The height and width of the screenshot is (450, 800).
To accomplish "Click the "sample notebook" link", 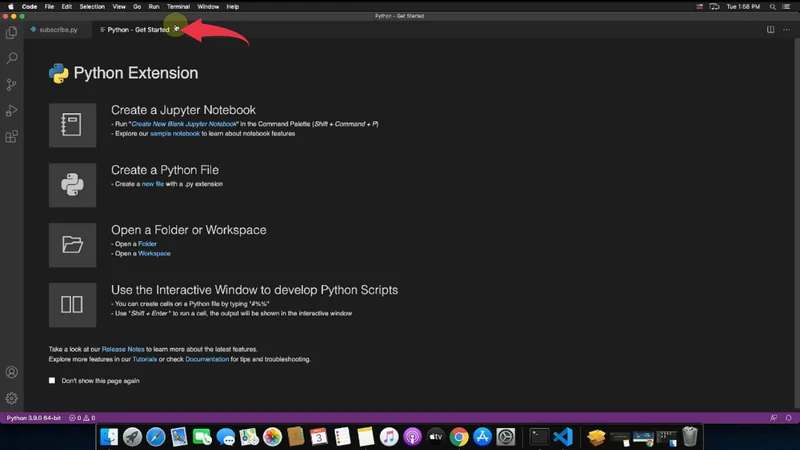I will [x=175, y=132].
